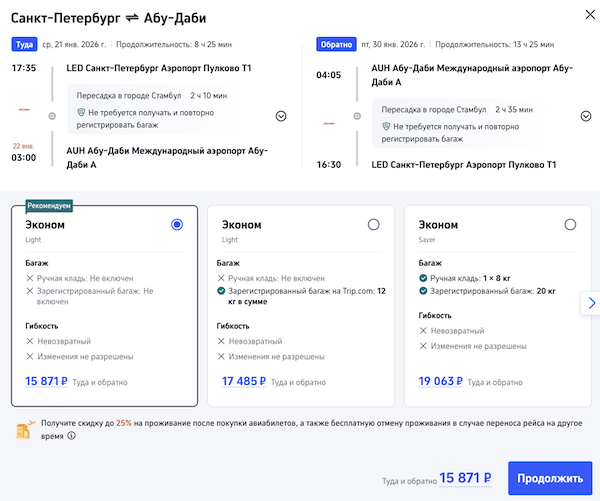This screenshot has height=501, width=600.
Task: Click the info icon after the promo text
Action: coord(71,435)
